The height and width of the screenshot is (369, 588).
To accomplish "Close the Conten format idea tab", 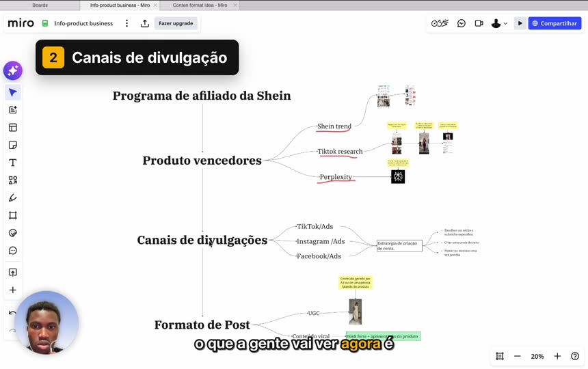I will click(235, 5).
